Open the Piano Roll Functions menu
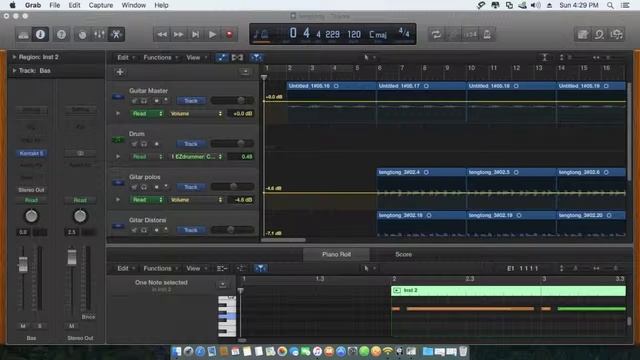The height and width of the screenshot is (360, 640). 160,268
